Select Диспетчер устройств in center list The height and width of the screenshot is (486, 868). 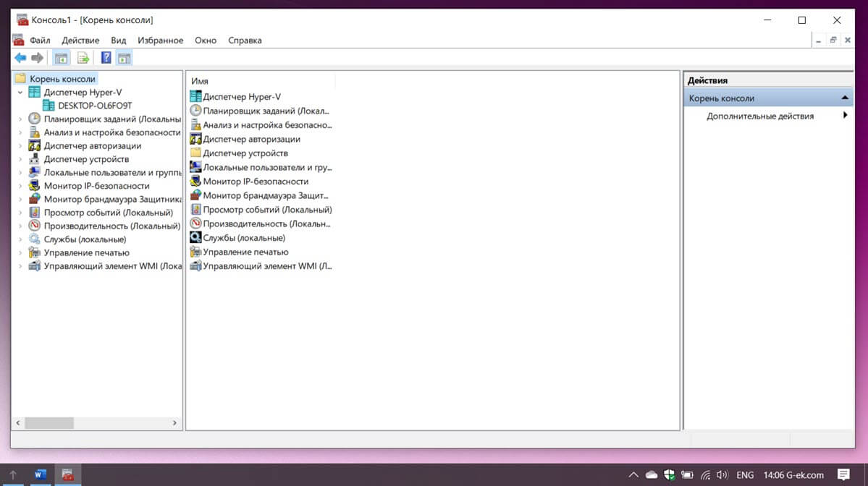pyautogui.click(x=245, y=153)
